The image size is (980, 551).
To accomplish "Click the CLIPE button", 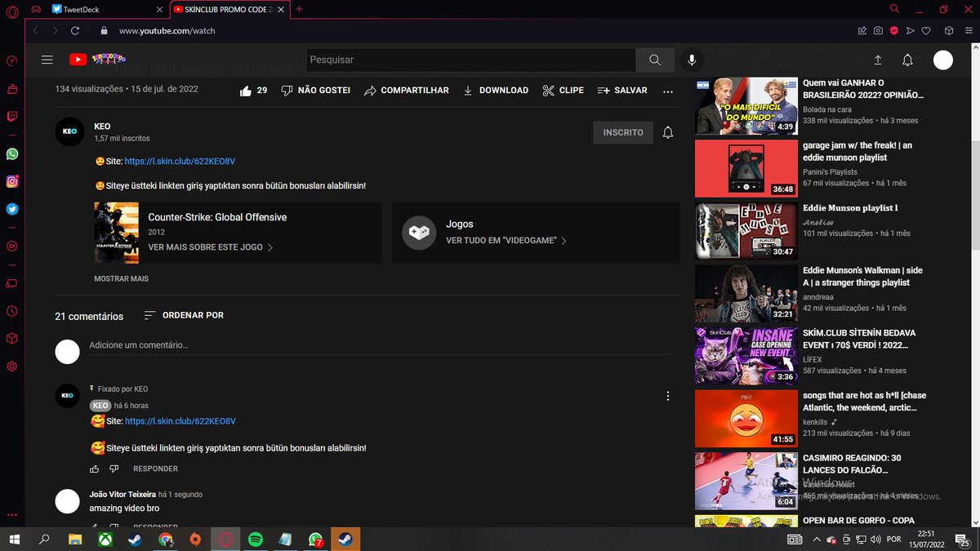I will (x=563, y=91).
